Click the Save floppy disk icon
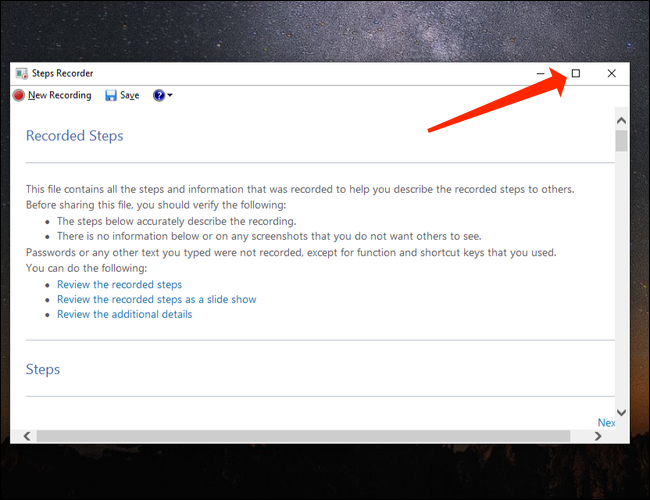The image size is (650, 500). 111,95
